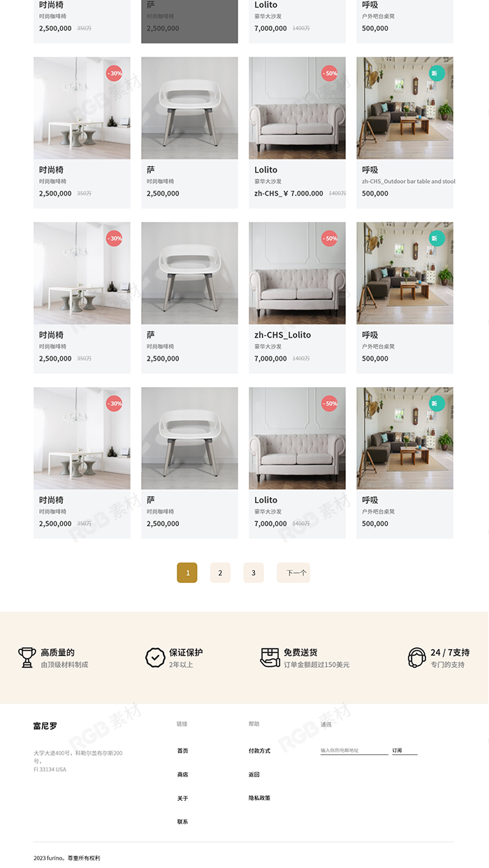Focus the email address input field

point(354,750)
